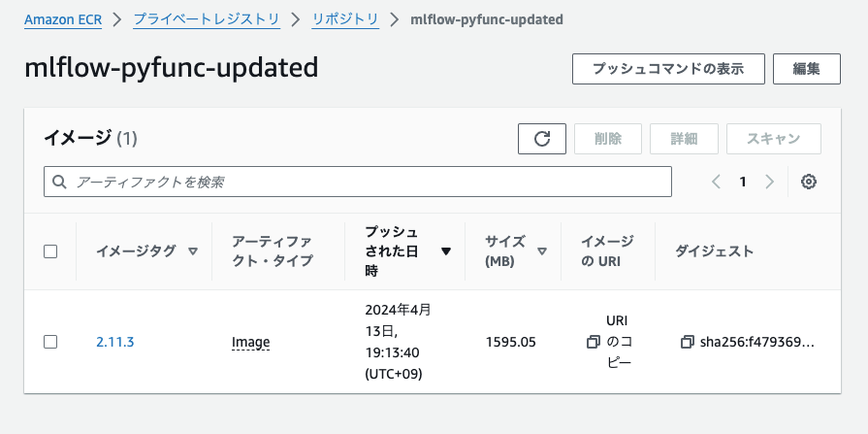The width and height of the screenshot is (868, 434).
Task: Click the pushed date 2024年4月13日 cell
Action: [398, 342]
